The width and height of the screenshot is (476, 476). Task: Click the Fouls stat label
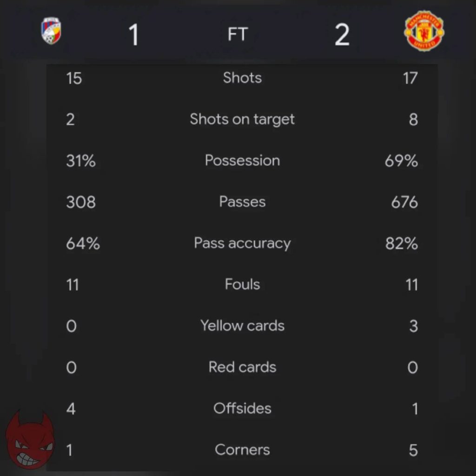point(242,284)
